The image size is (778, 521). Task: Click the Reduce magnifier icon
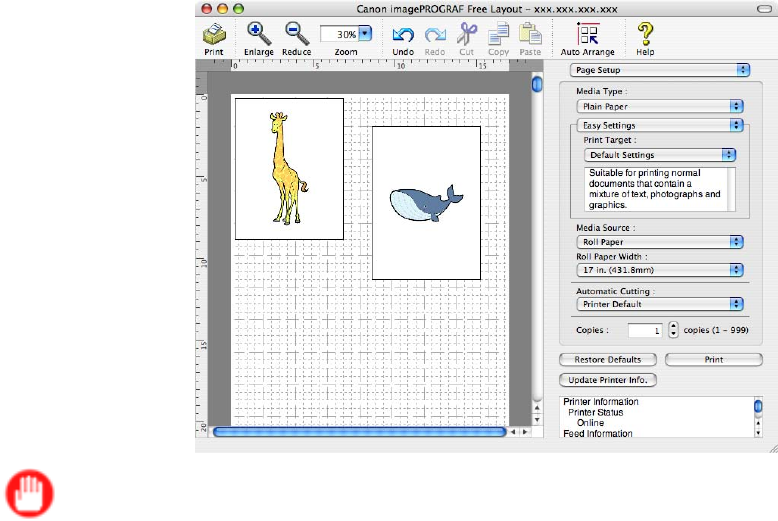pyautogui.click(x=297, y=34)
